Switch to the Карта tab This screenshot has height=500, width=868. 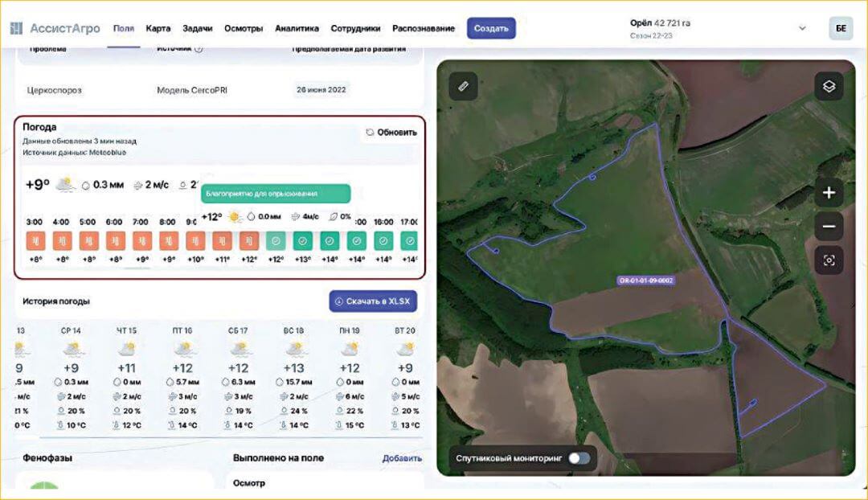[158, 27]
